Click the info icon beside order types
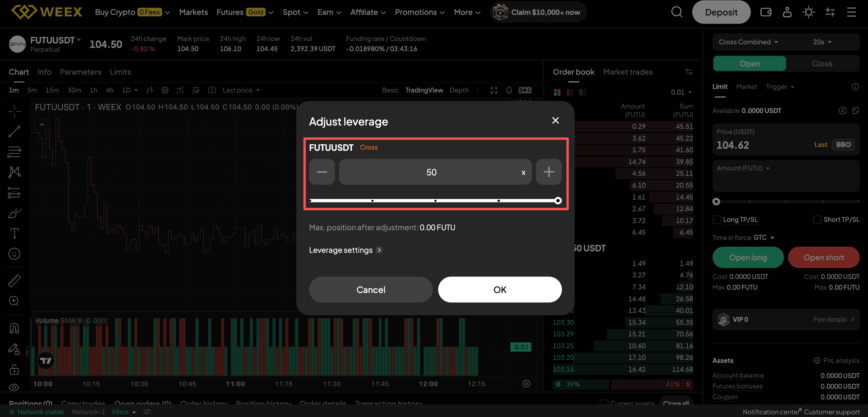This screenshot has height=417, width=868. click(x=855, y=87)
